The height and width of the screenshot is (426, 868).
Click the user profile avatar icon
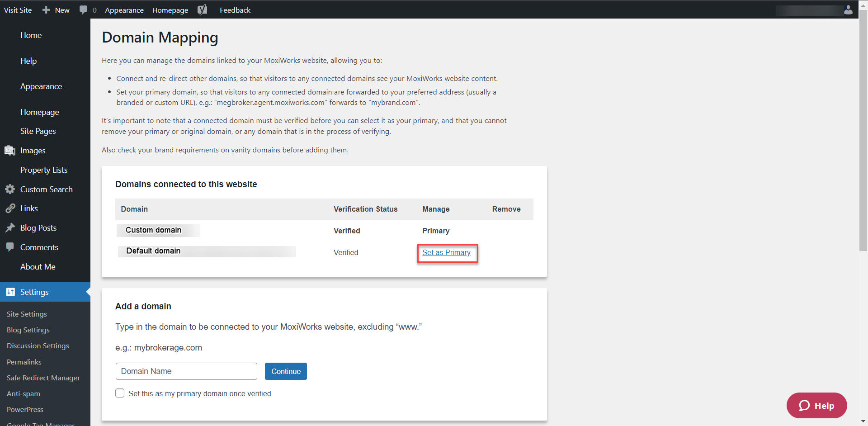pos(848,10)
